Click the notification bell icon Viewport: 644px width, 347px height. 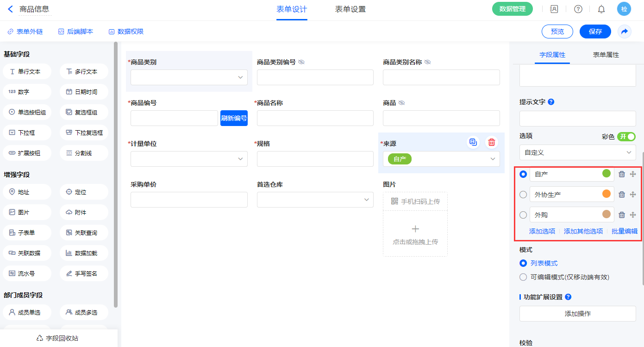click(601, 9)
